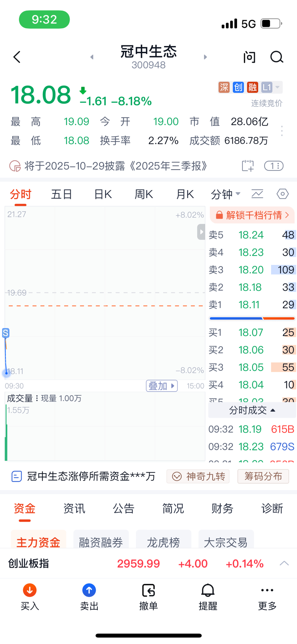Tap 解锁千档行情 unlock button
297x644 pixels.
pyautogui.click(x=252, y=215)
